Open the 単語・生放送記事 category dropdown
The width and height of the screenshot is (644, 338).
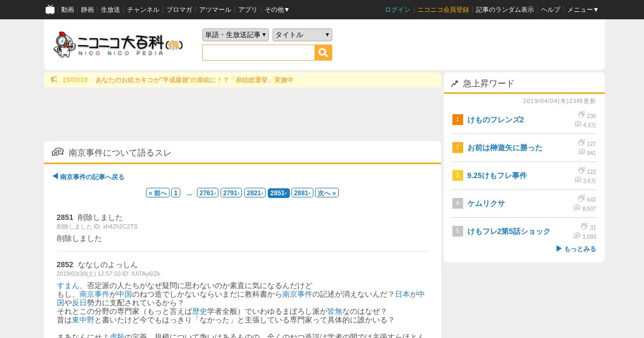pyautogui.click(x=236, y=35)
